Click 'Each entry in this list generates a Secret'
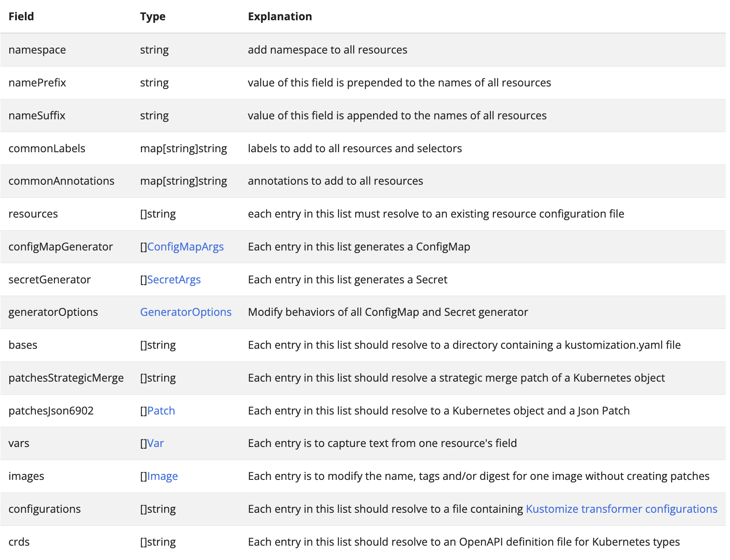Viewport: 730px width, 560px height. pyautogui.click(x=348, y=280)
